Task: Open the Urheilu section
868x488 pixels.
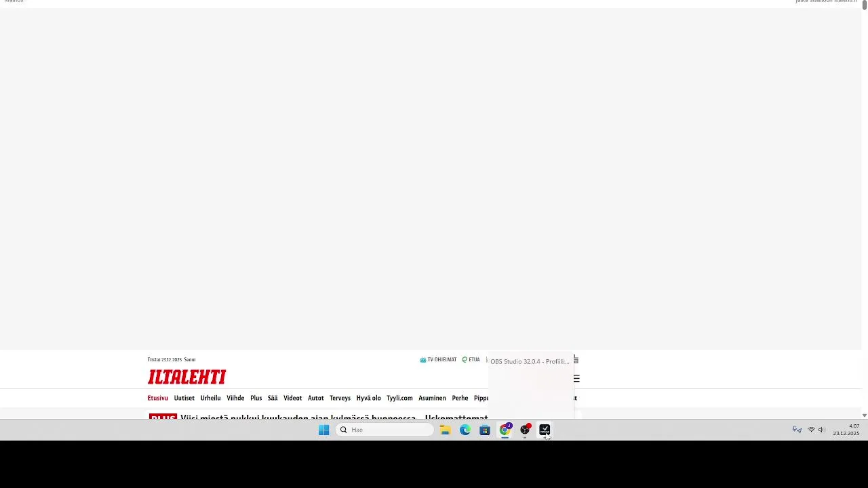Action: coord(210,399)
